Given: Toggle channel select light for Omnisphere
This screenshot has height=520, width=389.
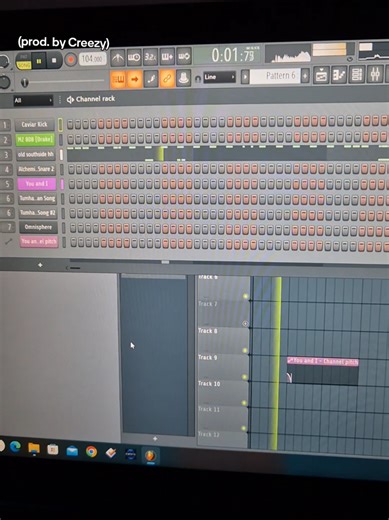Looking at the screenshot, I should pos(64,228).
